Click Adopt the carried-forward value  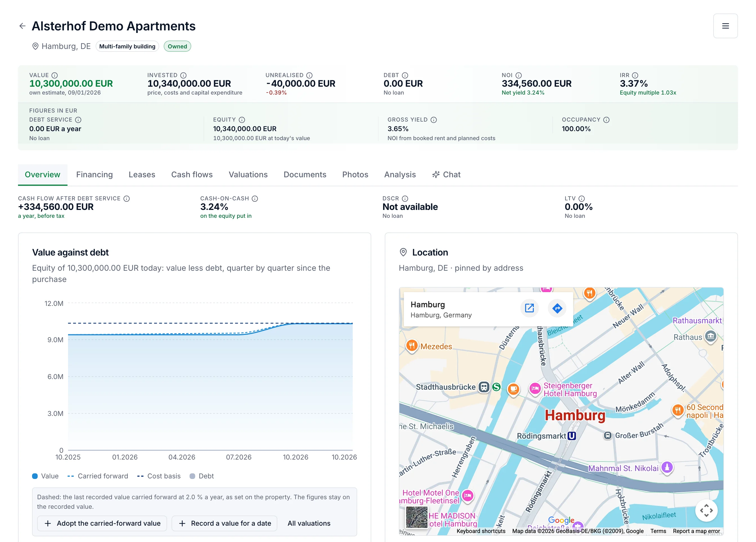tap(102, 524)
